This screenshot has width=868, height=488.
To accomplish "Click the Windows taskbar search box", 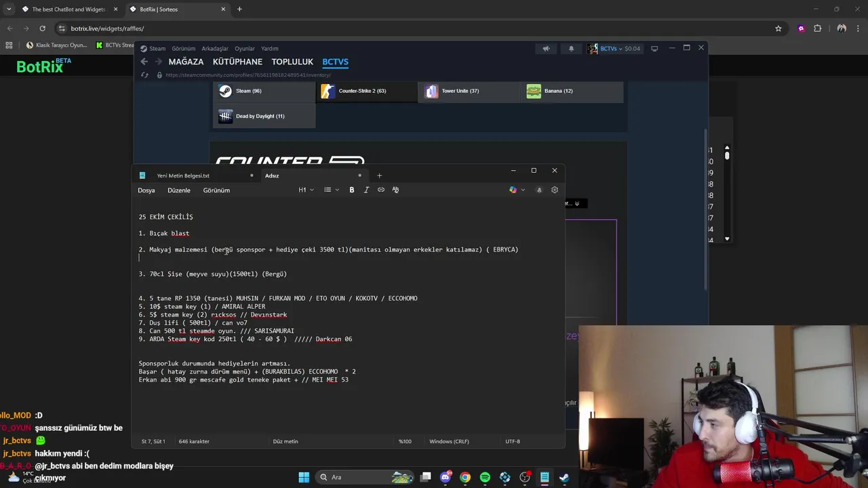I will point(365,477).
